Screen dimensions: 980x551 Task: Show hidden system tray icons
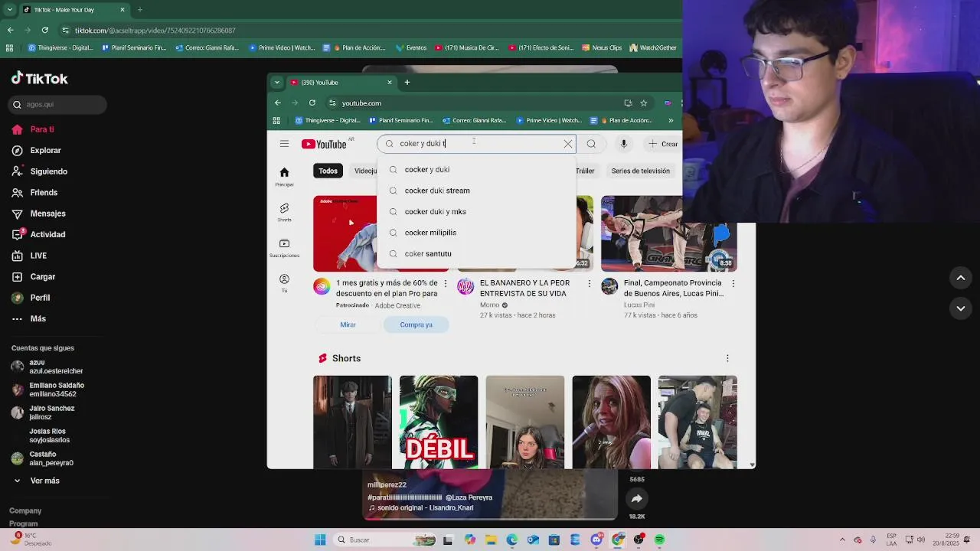click(842, 540)
